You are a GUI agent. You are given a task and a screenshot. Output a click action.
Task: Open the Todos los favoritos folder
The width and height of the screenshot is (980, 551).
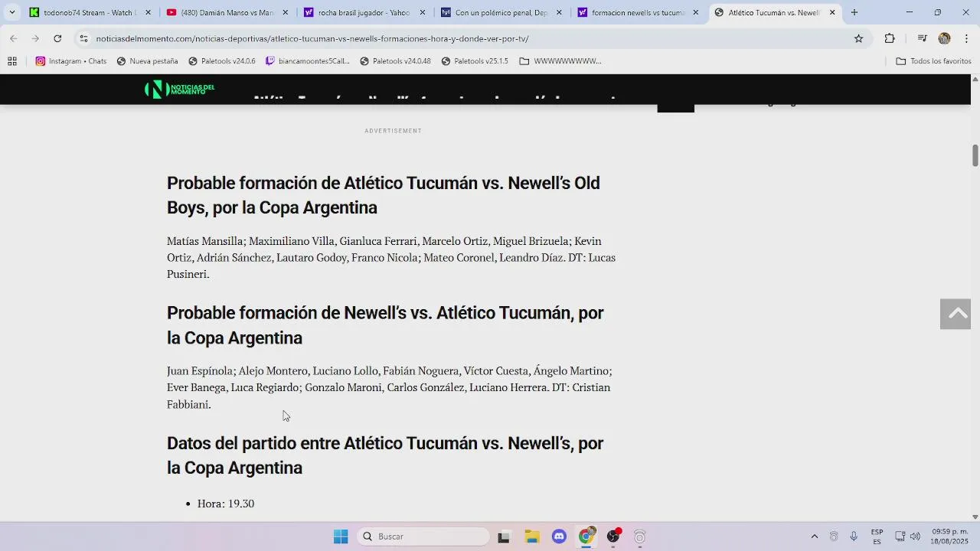click(933, 61)
